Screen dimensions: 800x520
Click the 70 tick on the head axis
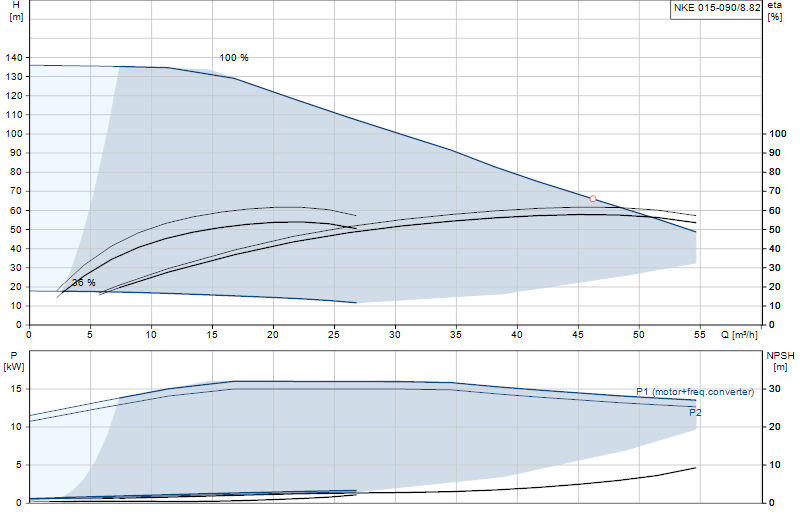(x=16, y=191)
